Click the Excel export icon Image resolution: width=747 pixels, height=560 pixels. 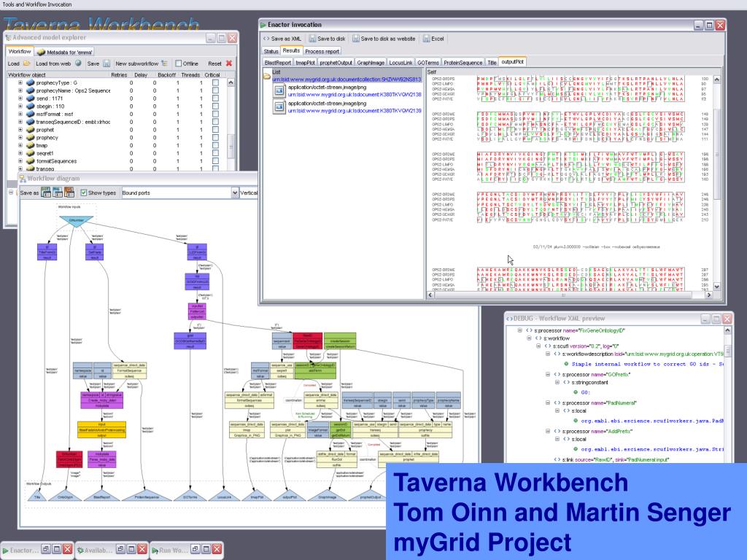426,39
